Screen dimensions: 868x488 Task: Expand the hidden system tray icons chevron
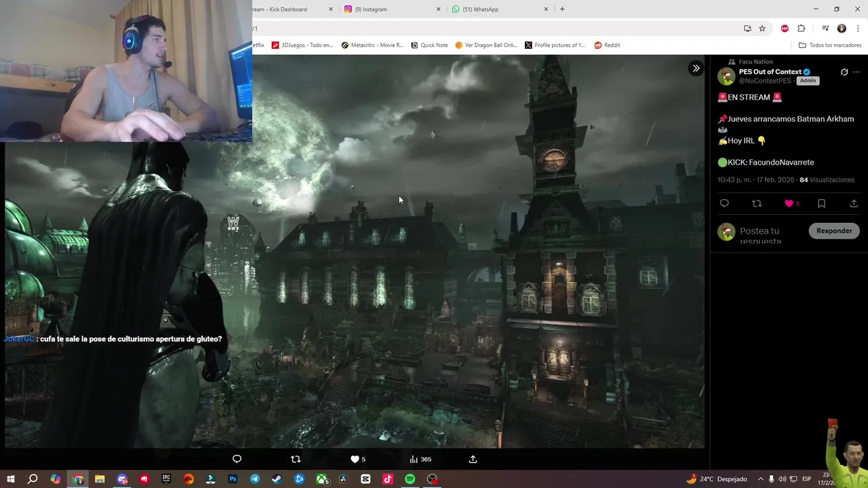point(760,479)
